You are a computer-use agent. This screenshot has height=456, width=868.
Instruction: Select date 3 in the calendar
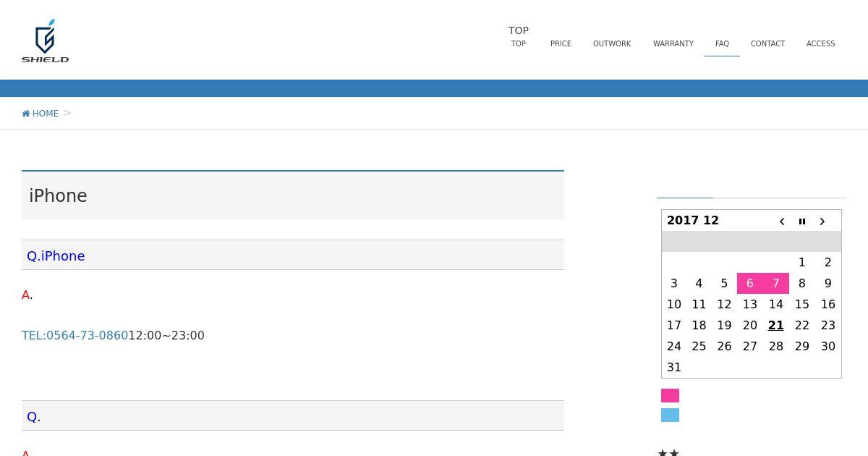coord(674,284)
